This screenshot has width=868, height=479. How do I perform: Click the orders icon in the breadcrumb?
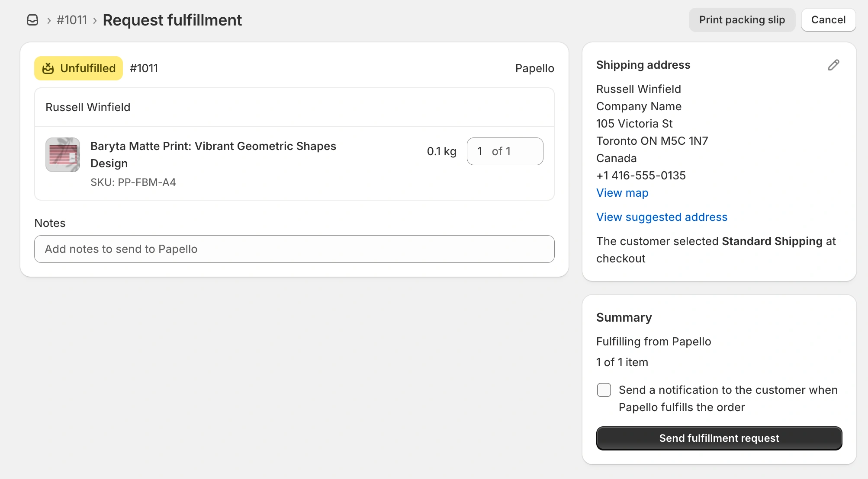[33, 19]
